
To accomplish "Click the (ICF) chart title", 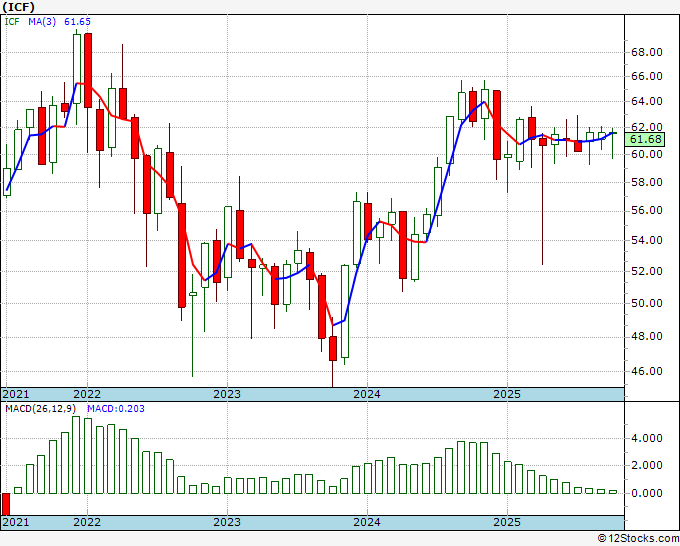I will tap(19, 7).
